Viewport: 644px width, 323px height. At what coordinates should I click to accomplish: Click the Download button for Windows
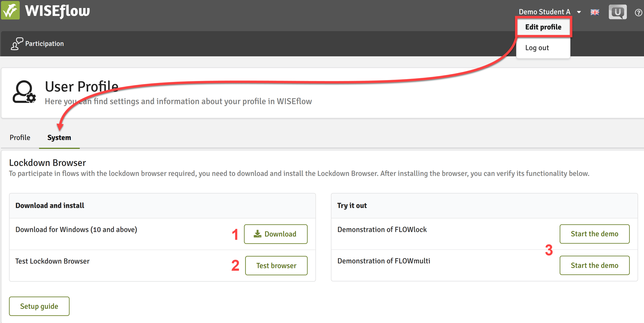(x=276, y=234)
